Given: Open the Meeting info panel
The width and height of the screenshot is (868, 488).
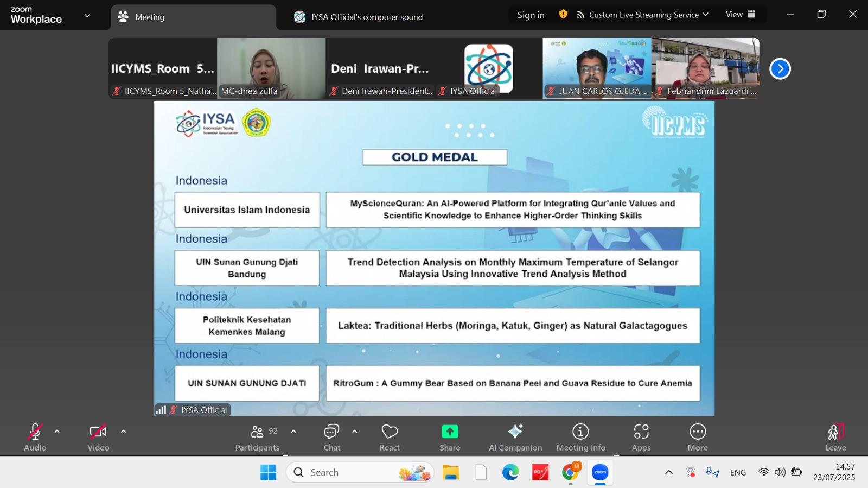Looking at the screenshot, I should pos(580,437).
